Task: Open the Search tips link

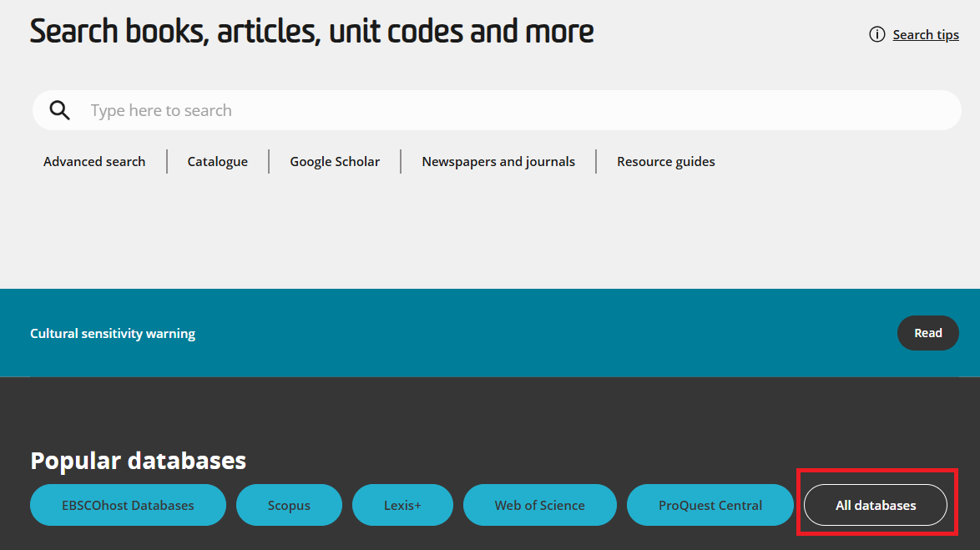Action: click(x=925, y=34)
